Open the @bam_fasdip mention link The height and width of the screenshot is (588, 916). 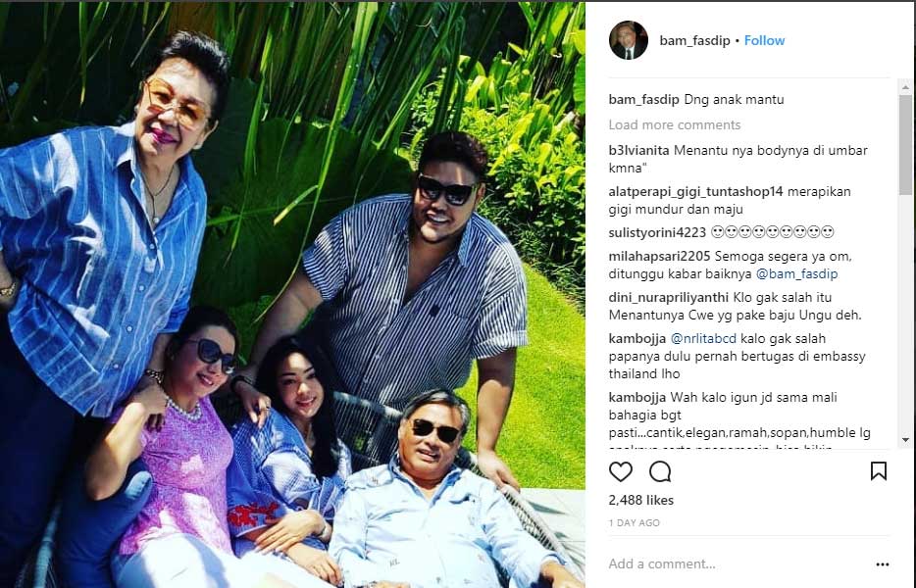click(796, 273)
